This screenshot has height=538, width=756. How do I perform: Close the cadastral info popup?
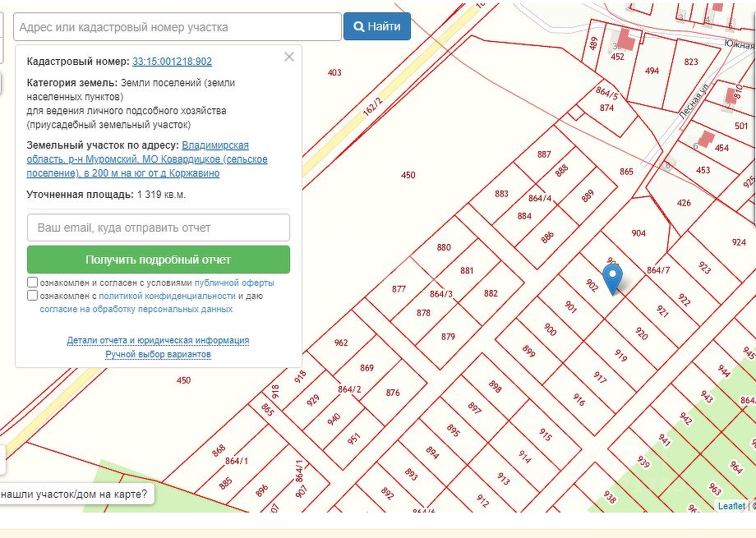pos(288,57)
